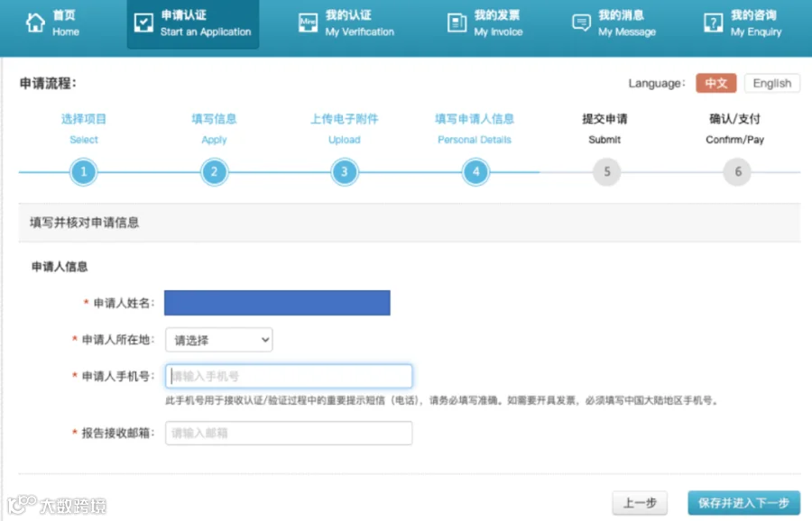Click the My Verification icon
812x521 pixels.
(309, 23)
